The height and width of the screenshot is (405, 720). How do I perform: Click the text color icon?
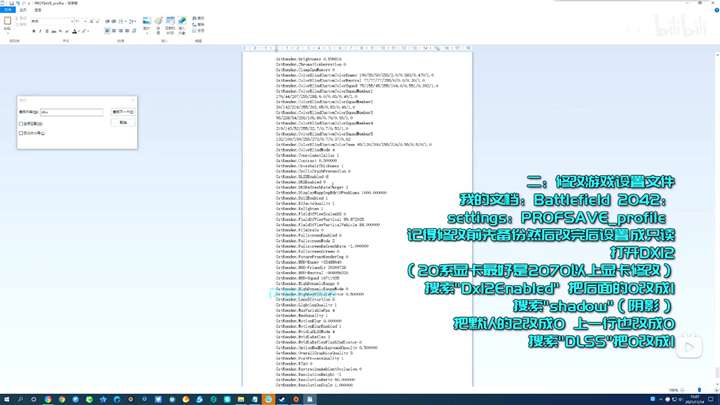tap(74, 31)
